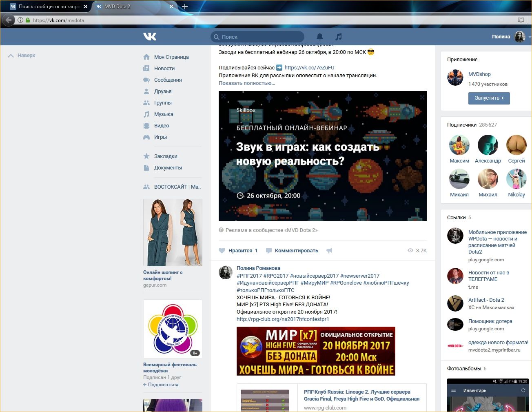This screenshot has height=412, width=532.
Task: Open subscriber Александр avatar
Action: pos(488,145)
